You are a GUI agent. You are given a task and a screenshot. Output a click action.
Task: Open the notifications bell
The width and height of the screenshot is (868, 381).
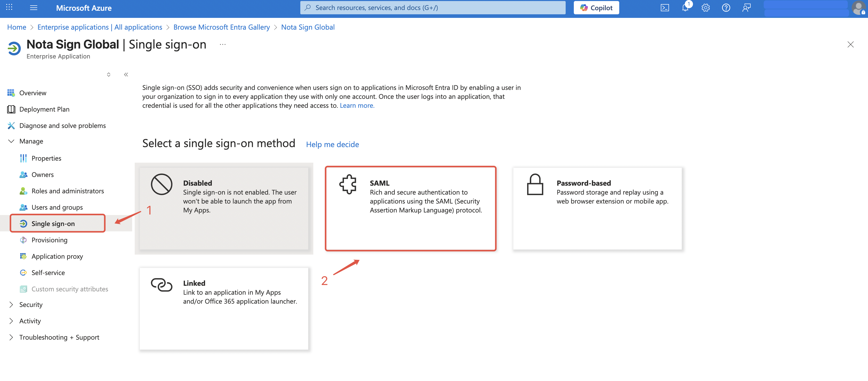click(x=685, y=8)
